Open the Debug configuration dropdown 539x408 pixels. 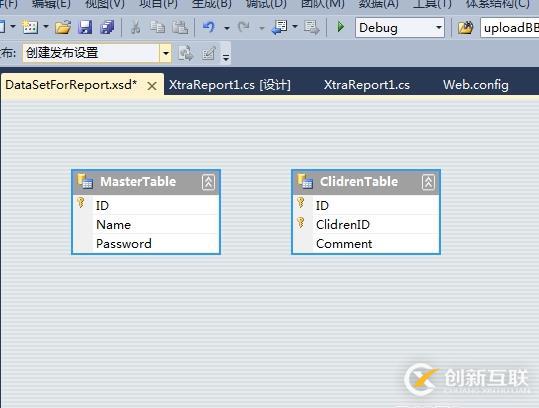(439, 27)
